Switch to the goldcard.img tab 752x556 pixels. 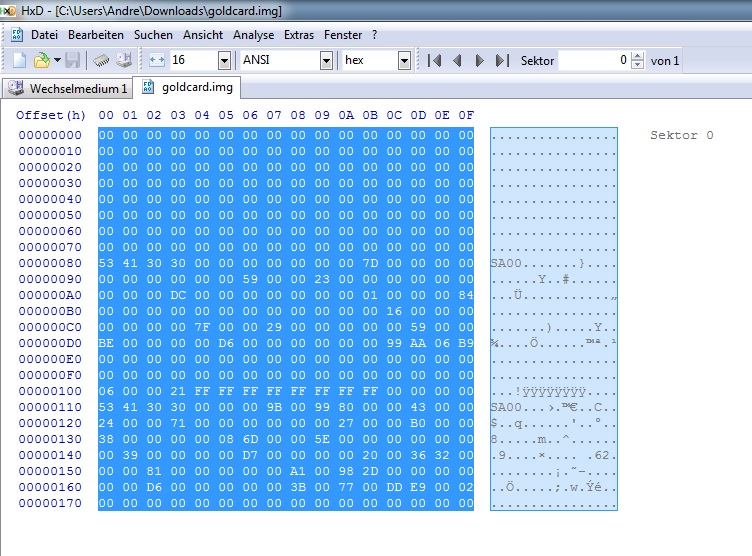click(x=187, y=87)
